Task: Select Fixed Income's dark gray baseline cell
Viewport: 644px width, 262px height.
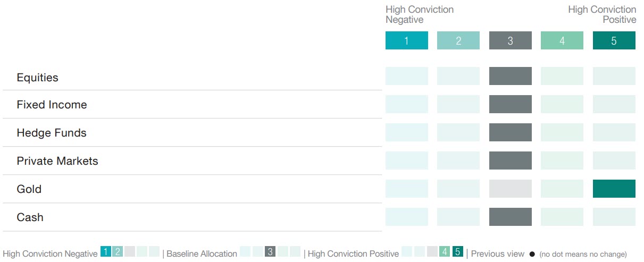Action: (510, 104)
